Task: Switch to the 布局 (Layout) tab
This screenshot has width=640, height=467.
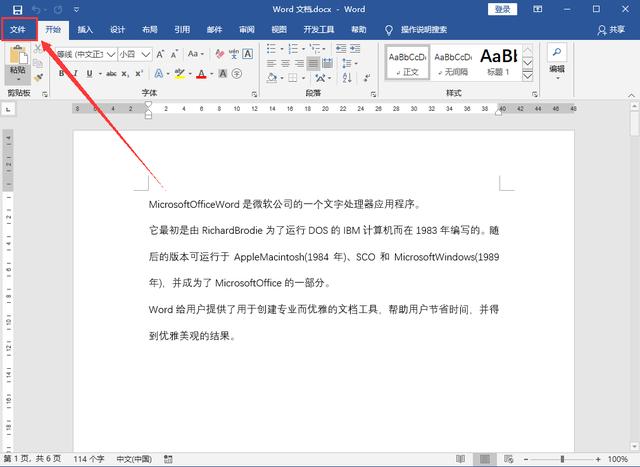Action: pos(150,29)
